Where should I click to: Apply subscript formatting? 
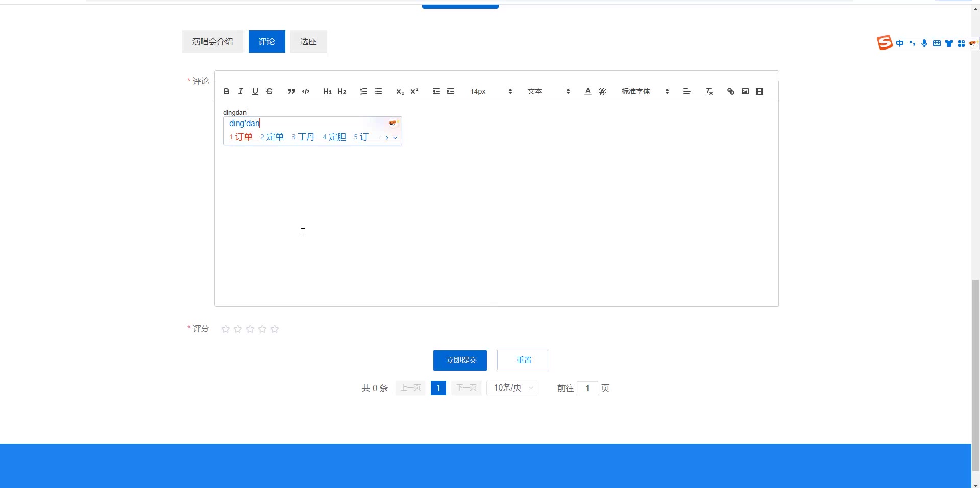pyautogui.click(x=400, y=91)
